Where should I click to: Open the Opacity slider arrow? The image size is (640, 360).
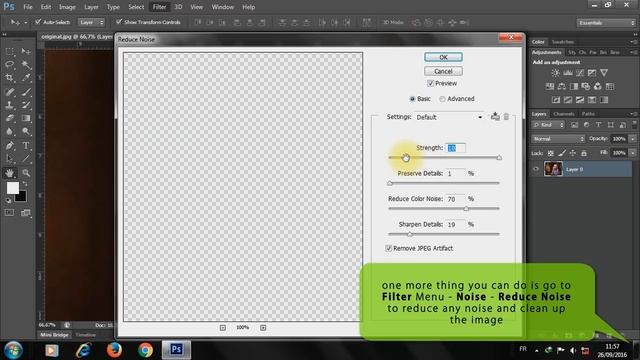633,139
